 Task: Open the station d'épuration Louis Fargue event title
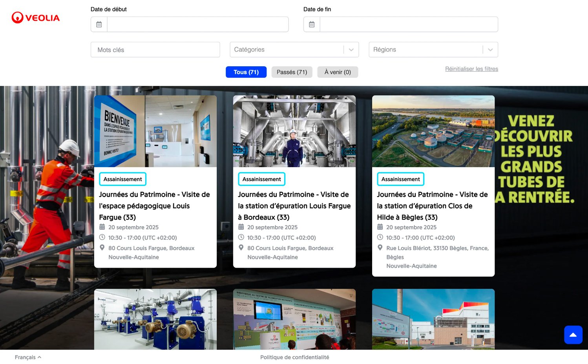coord(294,206)
